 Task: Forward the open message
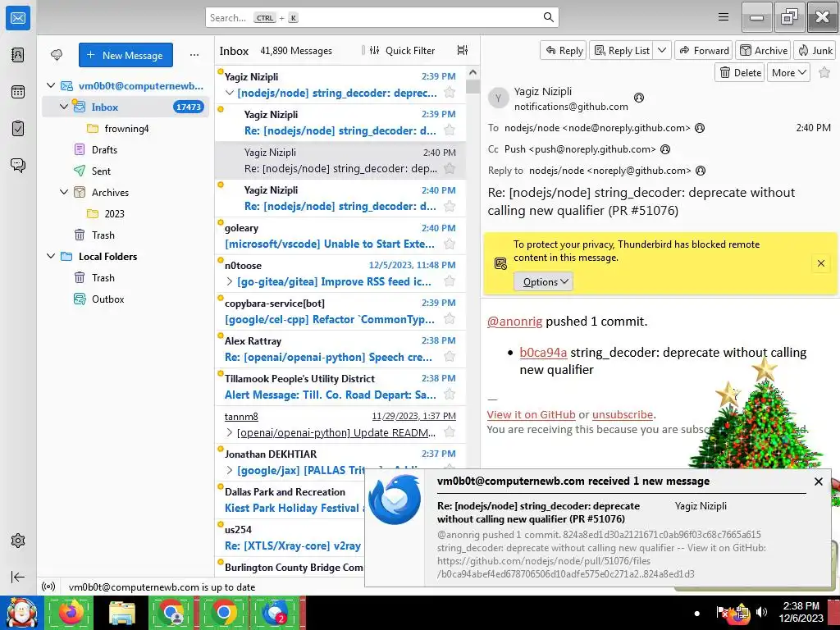point(704,50)
